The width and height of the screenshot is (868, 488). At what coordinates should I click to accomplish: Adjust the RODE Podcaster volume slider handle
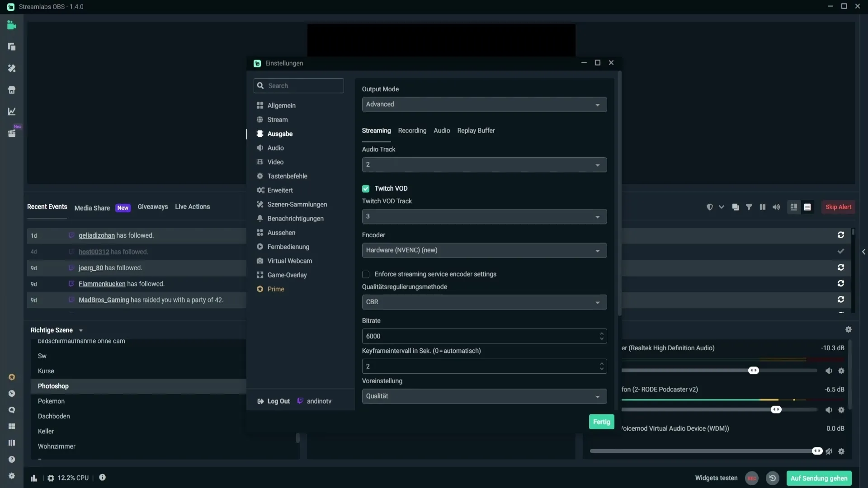(x=776, y=410)
